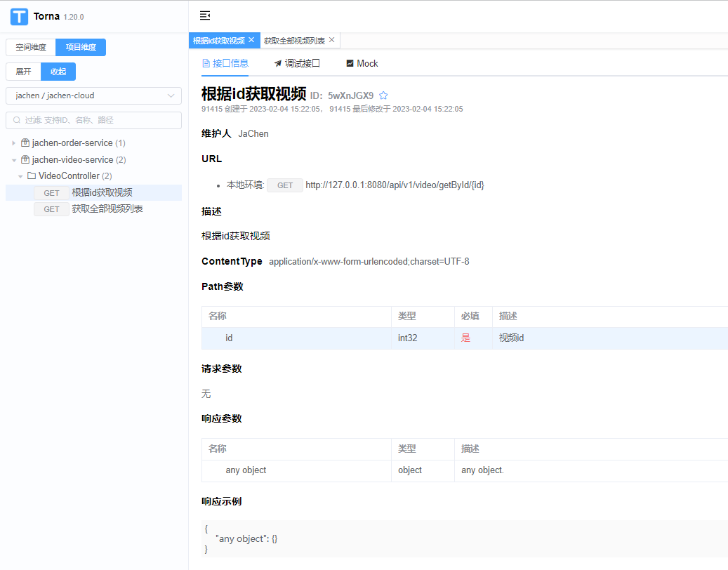This screenshot has height=570, width=728.
Task: Collapse the VideoController folder arrow
Action: [x=20, y=176]
